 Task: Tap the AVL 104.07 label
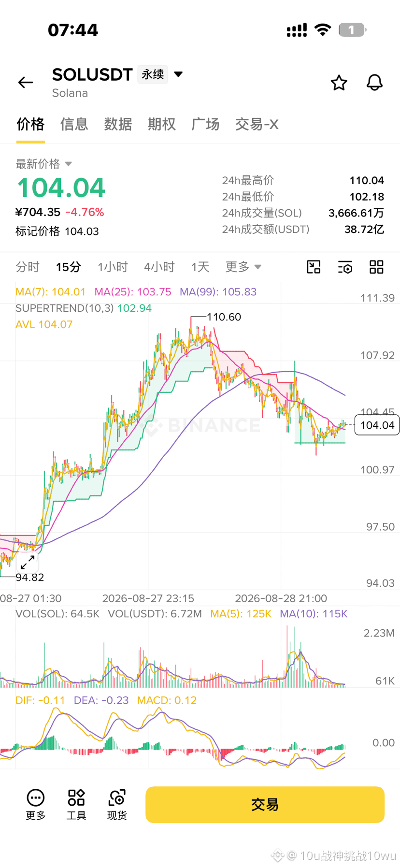pos(44,324)
